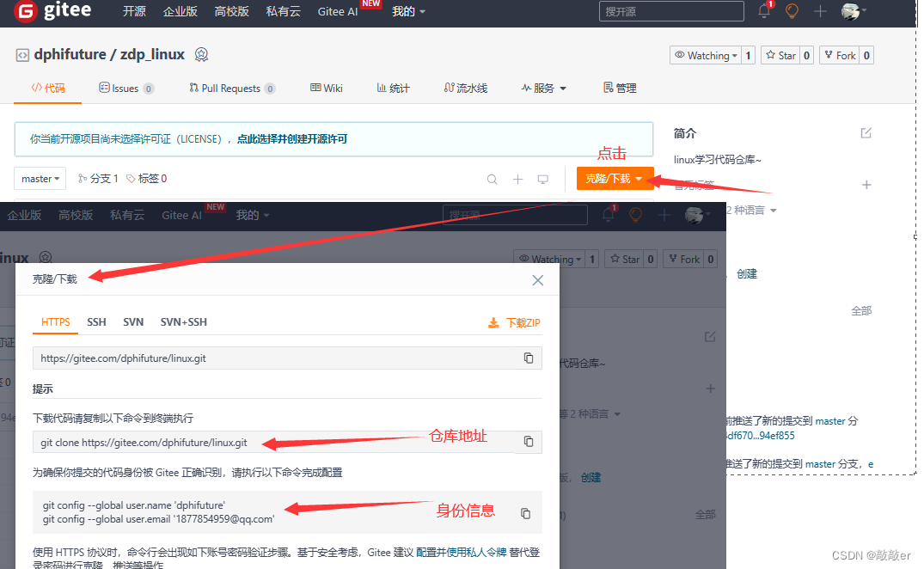The width and height of the screenshot is (924, 569).
Task: Fork the repository in top repo header
Action: click(840, 55)
